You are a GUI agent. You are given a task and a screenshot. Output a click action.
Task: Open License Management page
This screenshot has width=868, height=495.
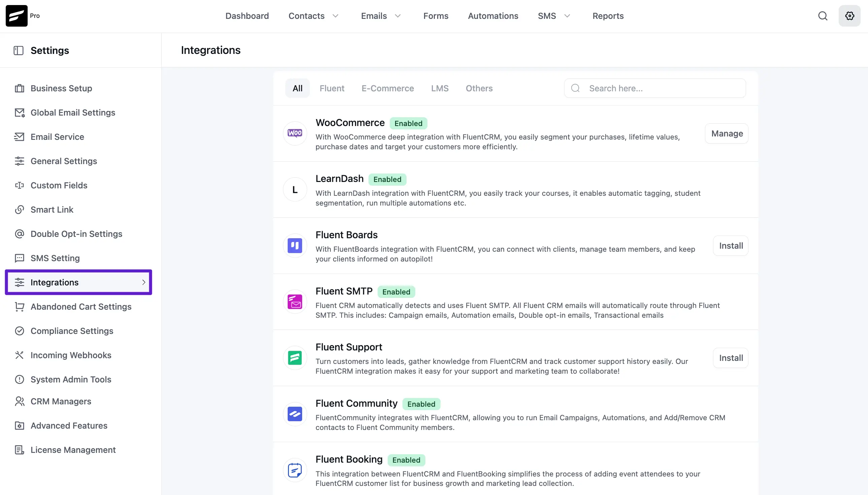tap(73, 450)
